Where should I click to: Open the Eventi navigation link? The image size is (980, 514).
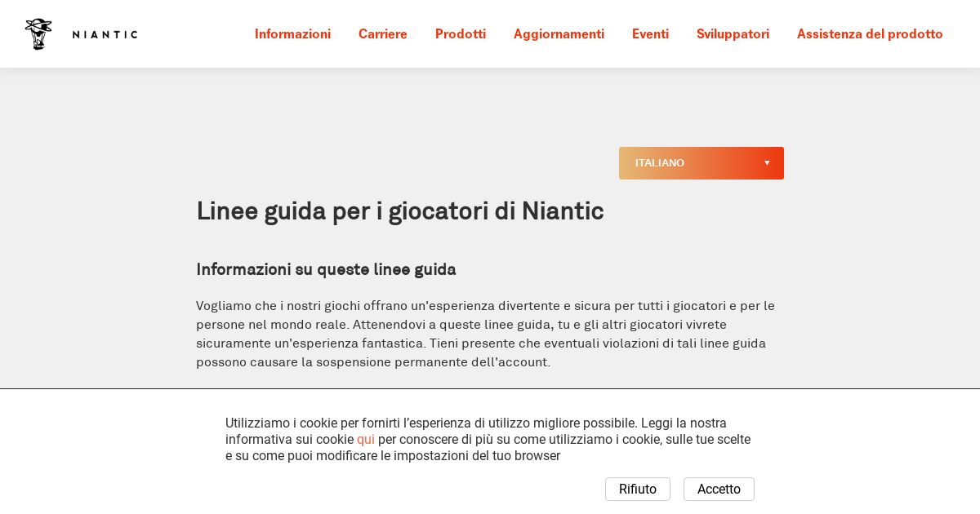[x=650, y=34]
